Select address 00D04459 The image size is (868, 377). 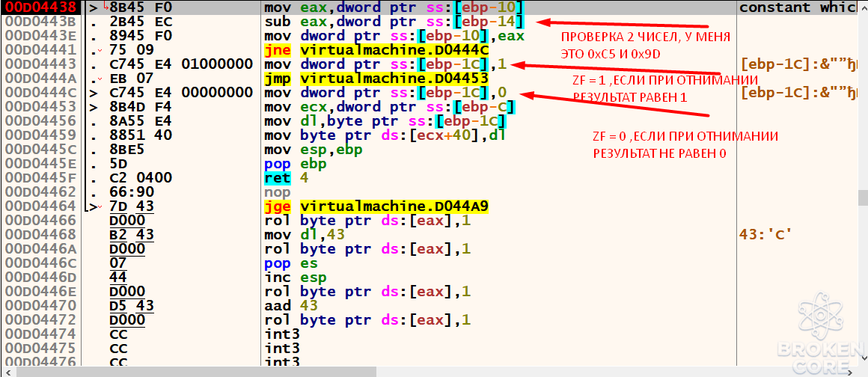click(39, 135)
